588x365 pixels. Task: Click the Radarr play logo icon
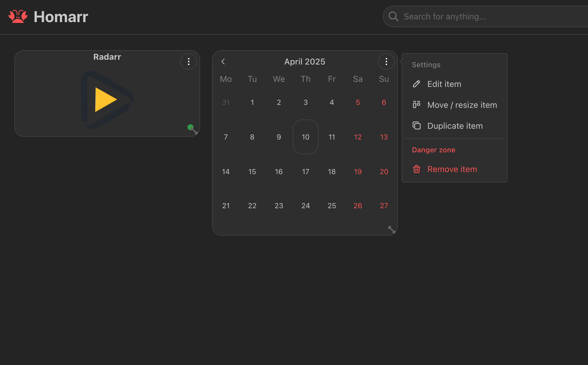107,99
